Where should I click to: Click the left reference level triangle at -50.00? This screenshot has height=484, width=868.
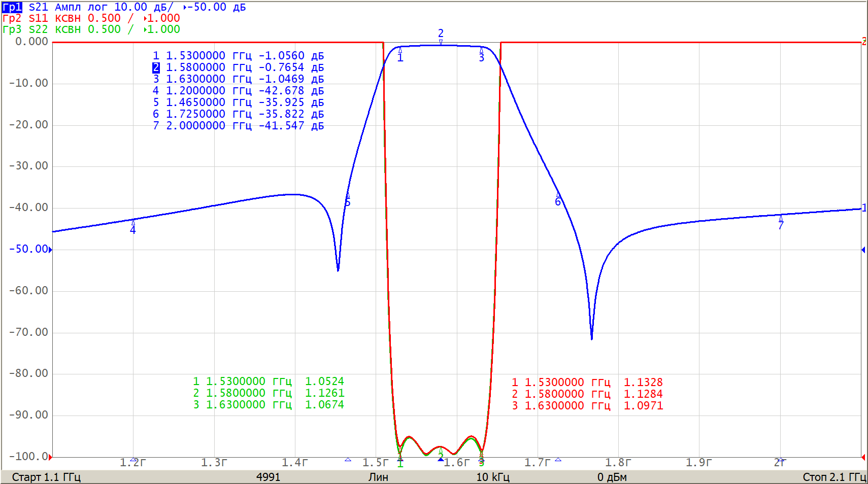(50, 249)
